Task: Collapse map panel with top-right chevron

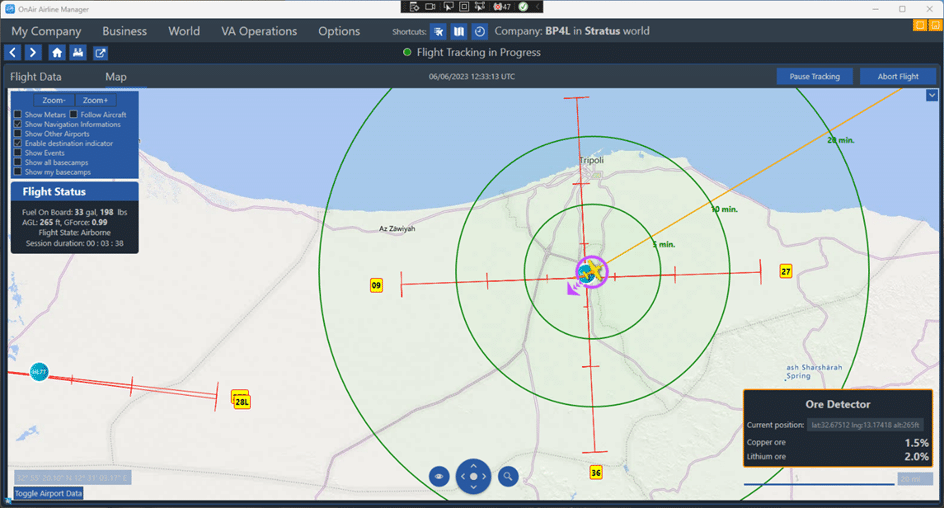Action: [932, 95]
